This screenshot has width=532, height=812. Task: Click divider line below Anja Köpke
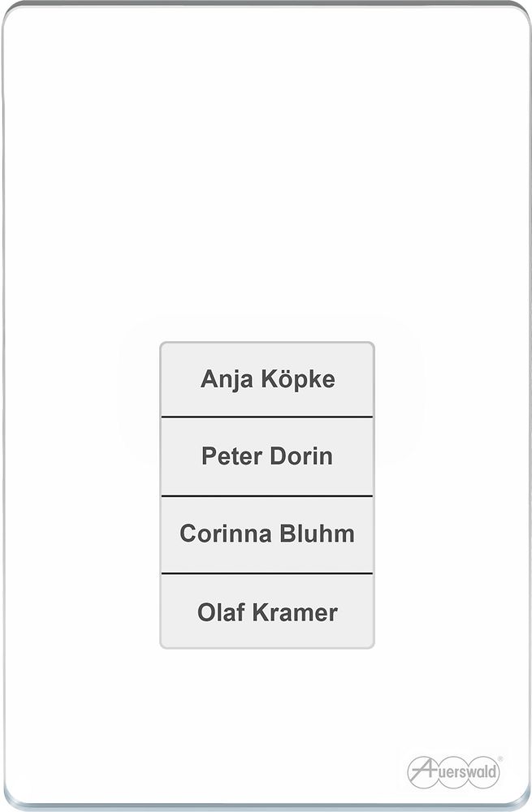pos(266,417)
